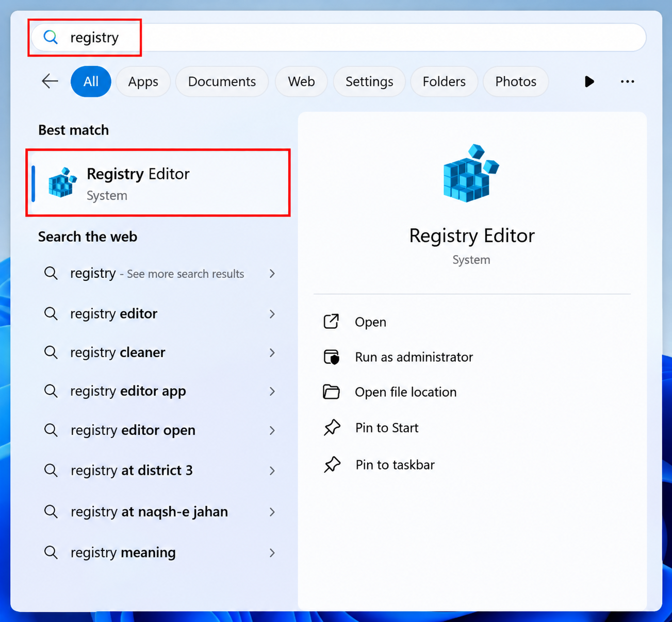Expand chevron next to 'registry at district 3'
Viewport: 672px width, 622px height.
coord(272,470)
